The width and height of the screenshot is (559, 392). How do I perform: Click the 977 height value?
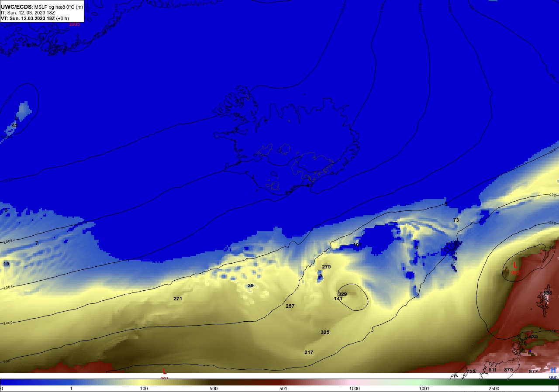click(533, 371)
